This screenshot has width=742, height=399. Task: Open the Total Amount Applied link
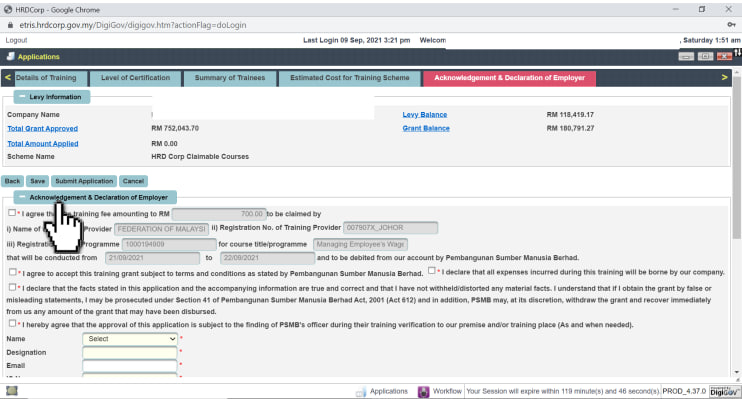point(43,143)
